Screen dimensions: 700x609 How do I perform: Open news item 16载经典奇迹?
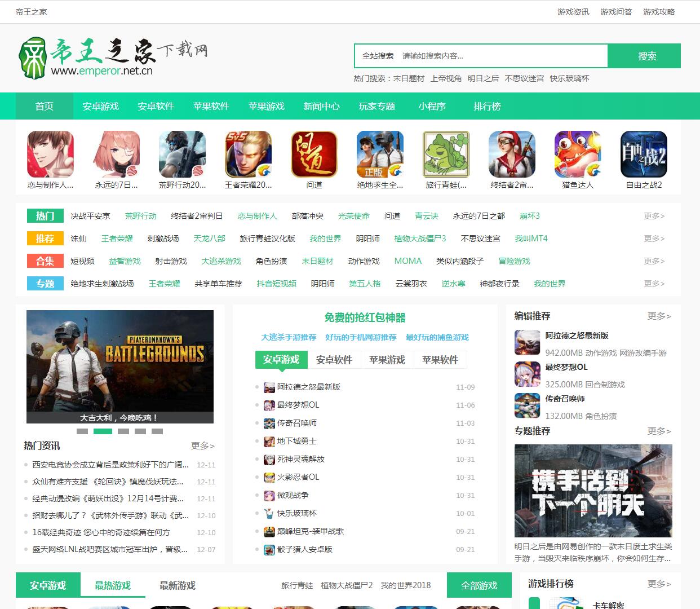101,532
